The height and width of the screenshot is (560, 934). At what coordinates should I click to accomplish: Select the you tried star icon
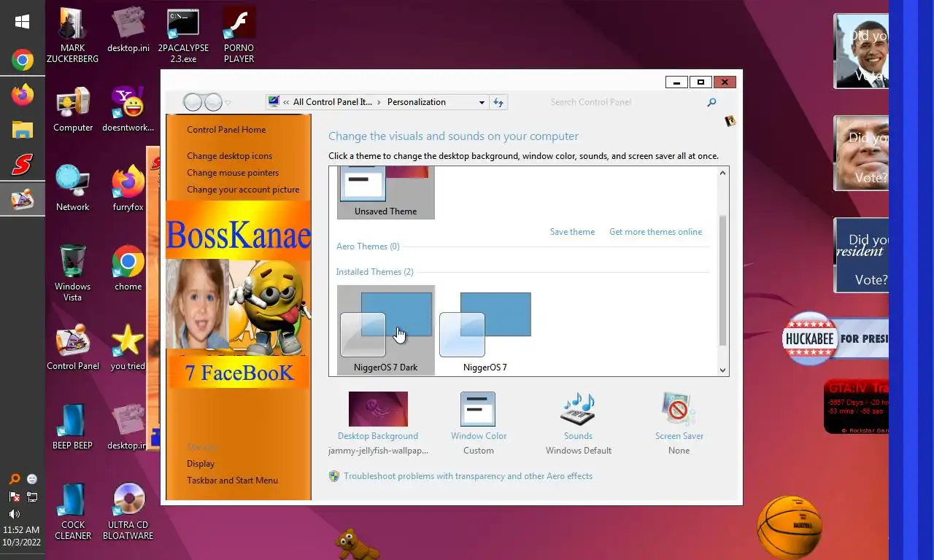pos(128,347)
